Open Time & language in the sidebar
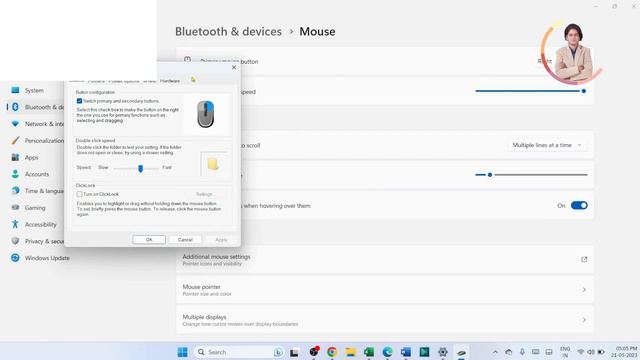This screenshot has width=640, height=360. click(37, 191)
